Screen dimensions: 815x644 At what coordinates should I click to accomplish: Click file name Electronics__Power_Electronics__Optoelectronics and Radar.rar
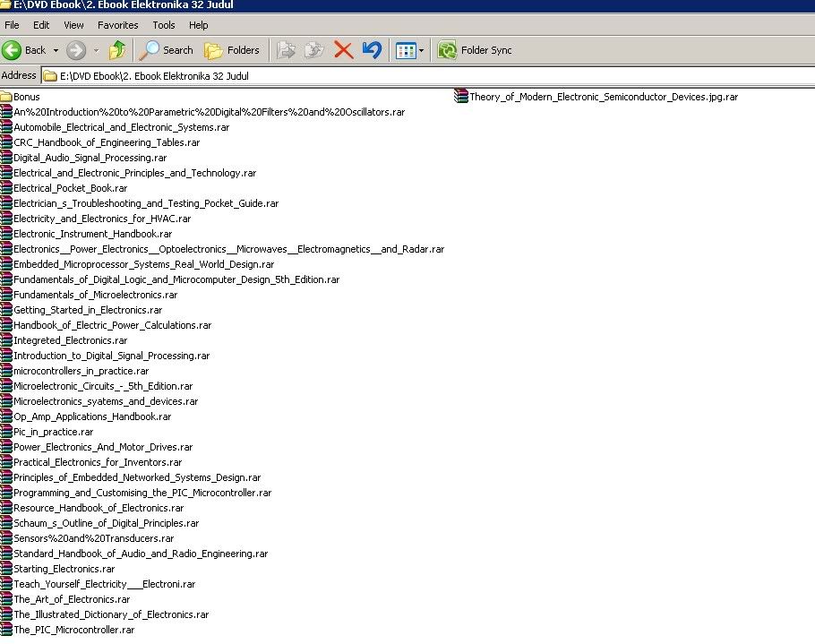(228, 249)
